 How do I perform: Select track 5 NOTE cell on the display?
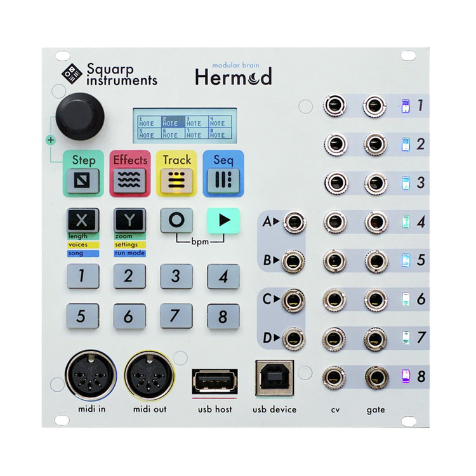click(150, 133)
